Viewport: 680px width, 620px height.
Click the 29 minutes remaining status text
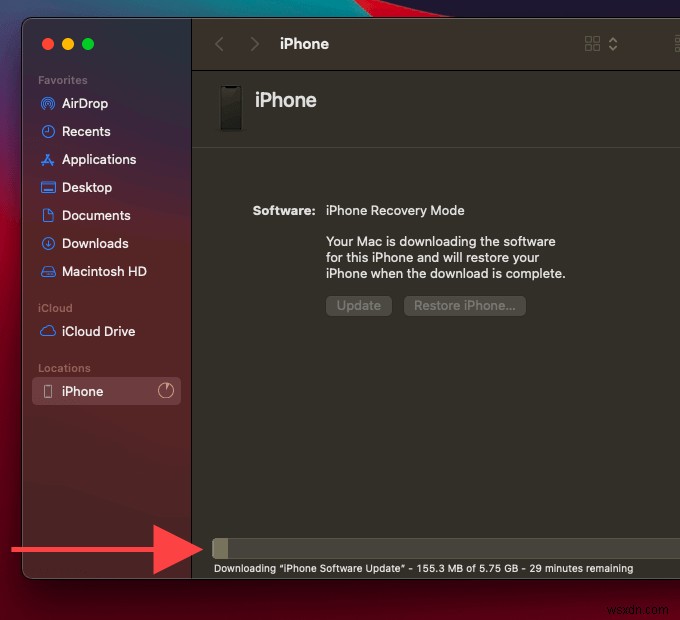pos(581,568)
